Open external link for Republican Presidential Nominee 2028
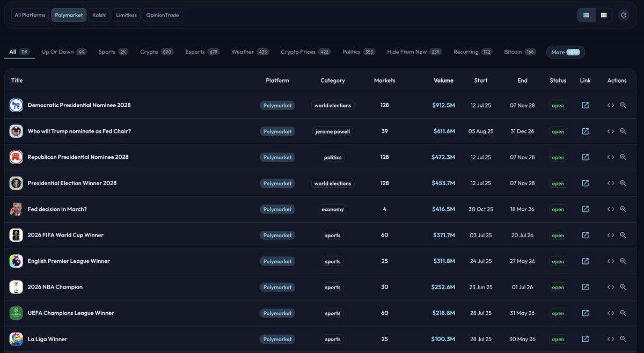 (x=585, y=157)
